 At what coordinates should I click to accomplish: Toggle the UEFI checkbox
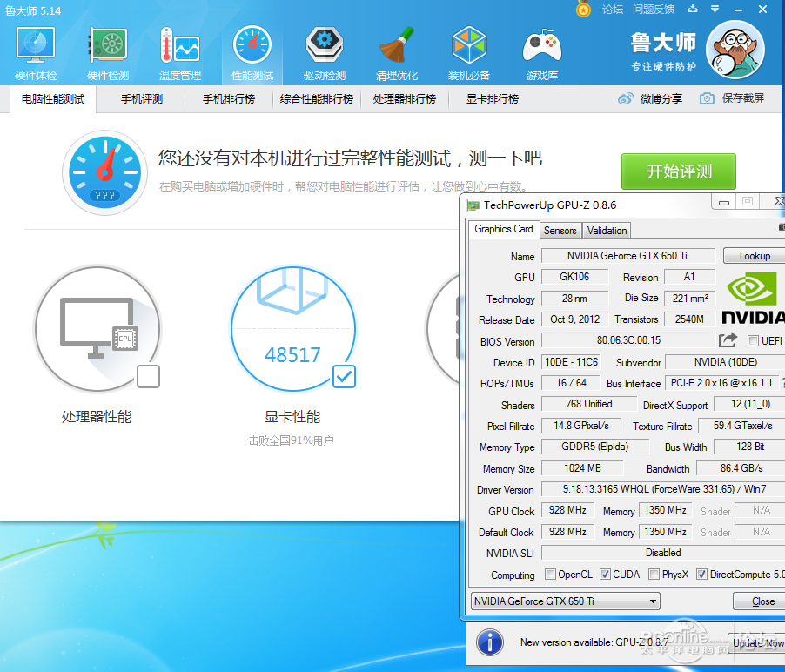click(x=753, y=341)
